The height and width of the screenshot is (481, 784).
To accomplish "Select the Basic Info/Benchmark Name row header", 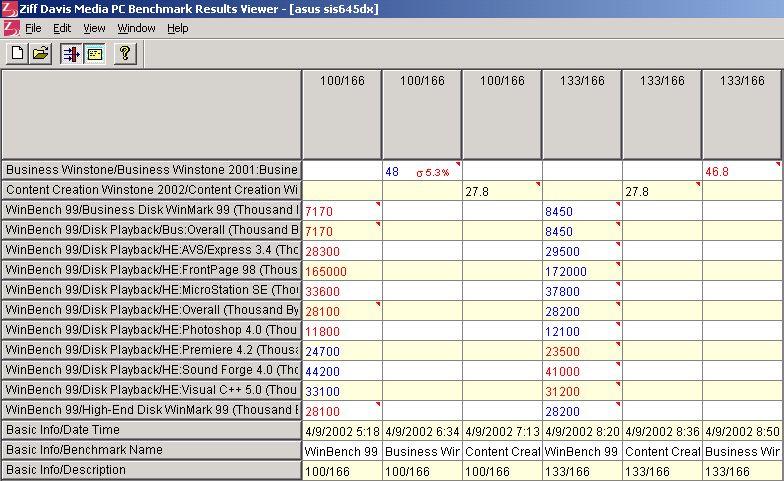I will point(152,450).
